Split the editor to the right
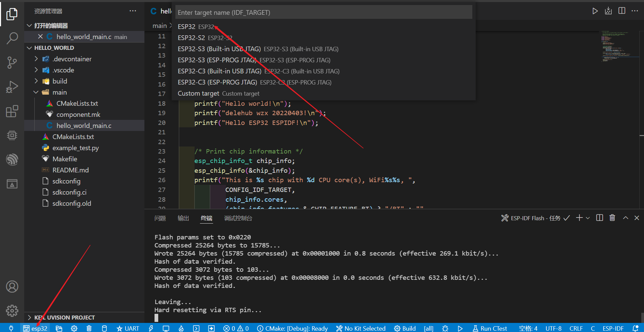 tap(622, 11)
